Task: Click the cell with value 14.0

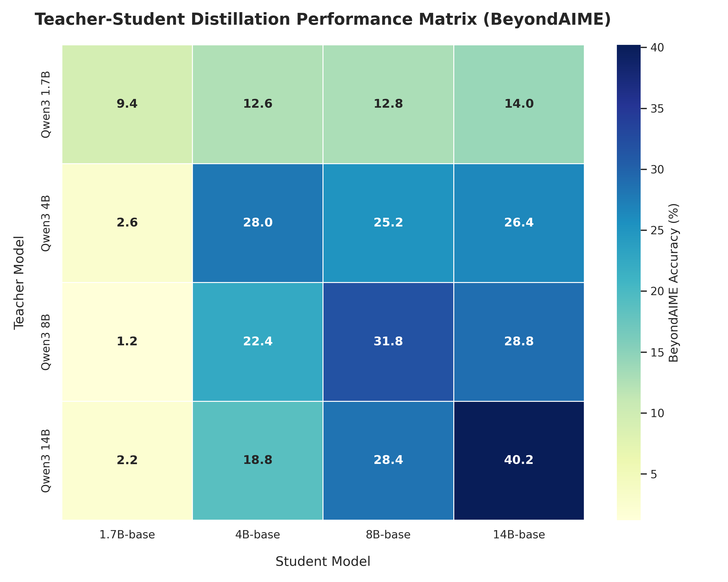Action: tap(519, 104)
